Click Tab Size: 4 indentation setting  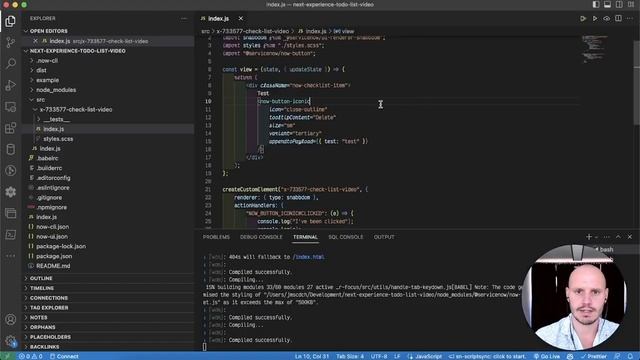(x=350, y=356)
